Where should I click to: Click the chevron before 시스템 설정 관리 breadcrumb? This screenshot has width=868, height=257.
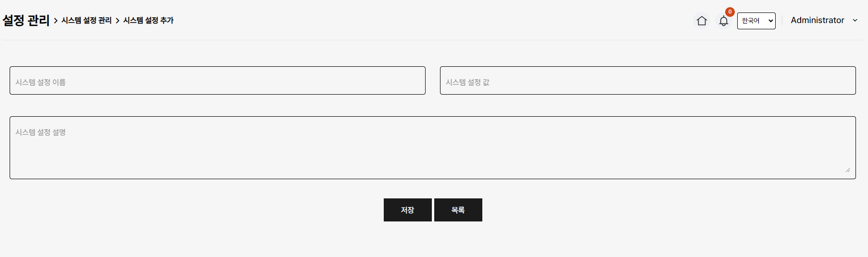[x=56, y=21]
